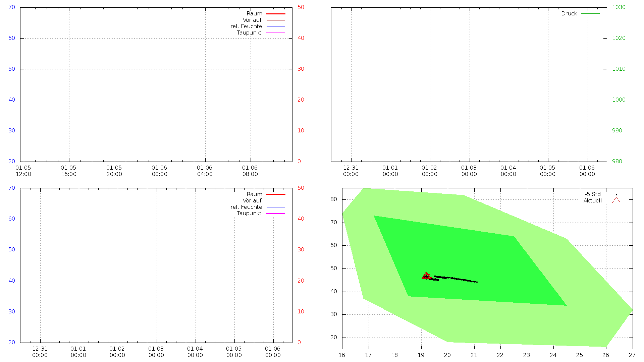Image resolution: width=644 pixels, height=362 pixels.
Task: Click the Taupunkt label in the weekly chart legend
Action: pyautogui.click(x=249, y=214)
